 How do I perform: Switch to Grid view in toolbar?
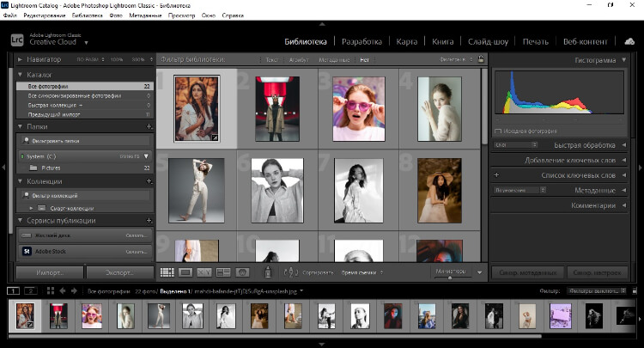point(167,272)
